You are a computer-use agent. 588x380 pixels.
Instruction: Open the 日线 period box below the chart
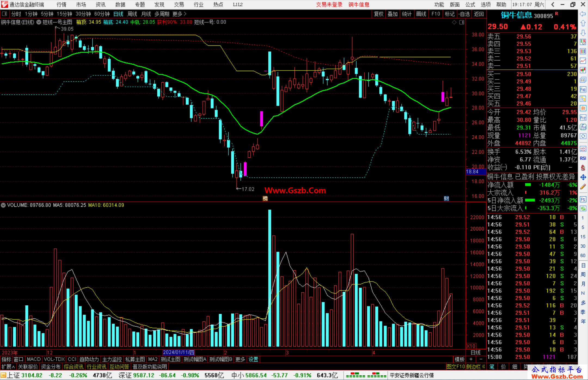pyautogui.click(x=476, y=352)
